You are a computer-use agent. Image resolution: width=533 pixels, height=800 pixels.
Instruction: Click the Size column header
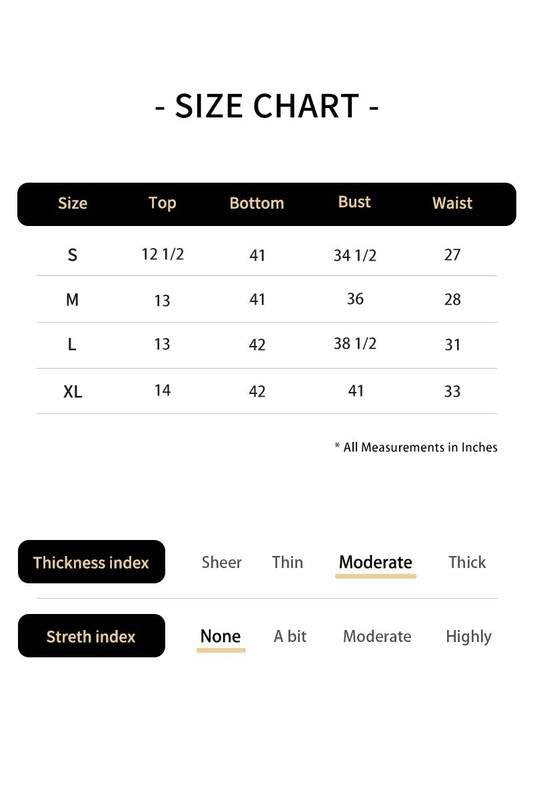72,203
